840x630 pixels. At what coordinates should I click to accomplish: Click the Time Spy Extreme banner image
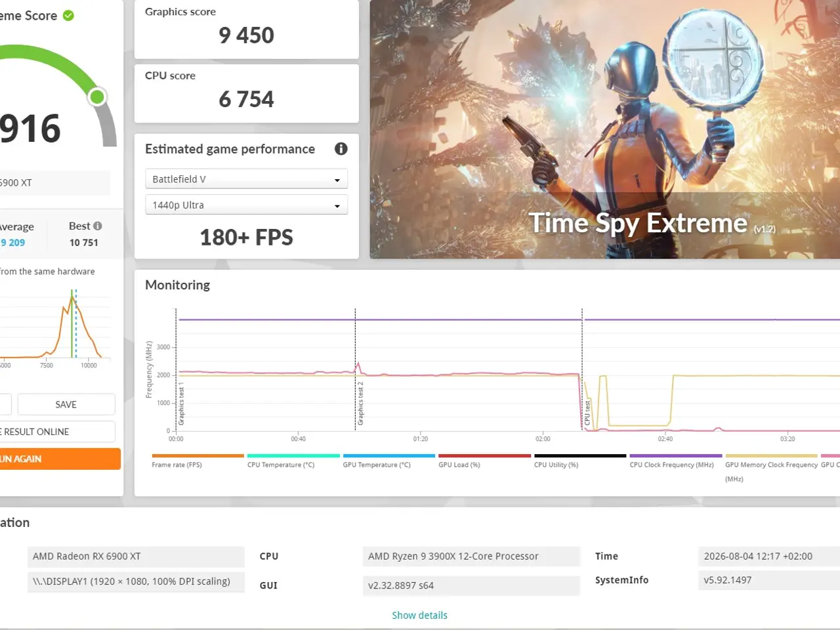pyautogui.click(x=605, y=129)
